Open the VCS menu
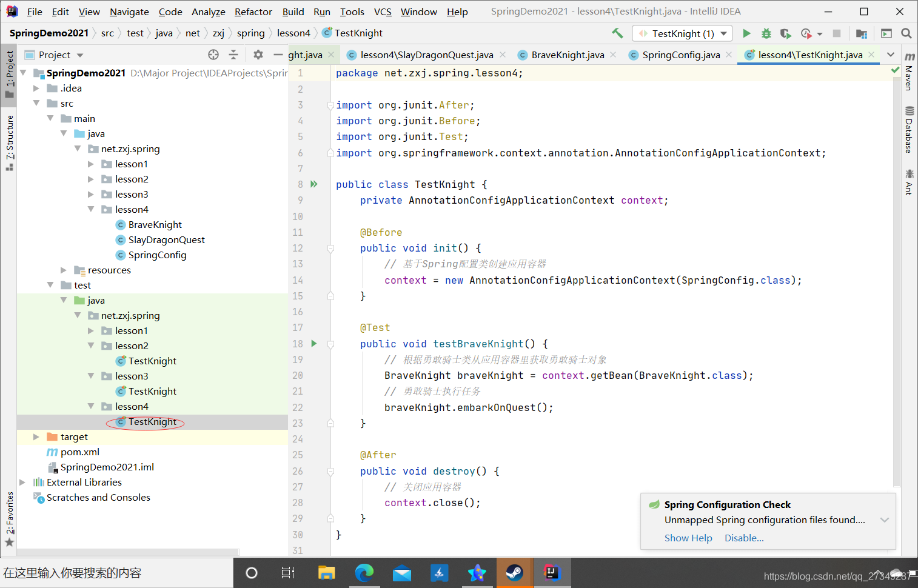 click(x=383, y=12)
